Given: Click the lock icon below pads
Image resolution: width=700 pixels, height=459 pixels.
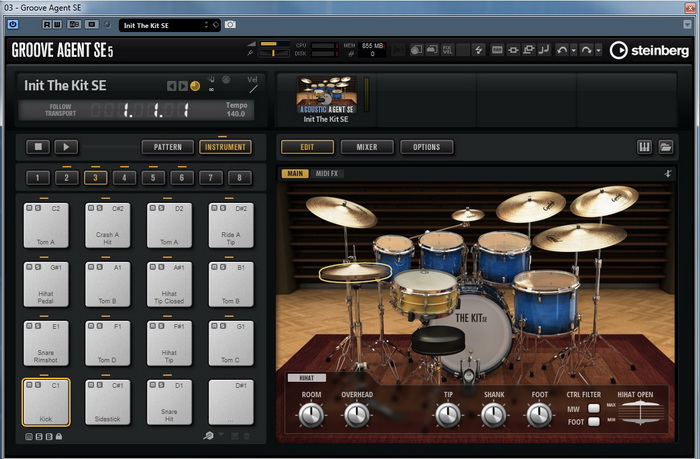Looking at the screenshot, I should 59,436.
